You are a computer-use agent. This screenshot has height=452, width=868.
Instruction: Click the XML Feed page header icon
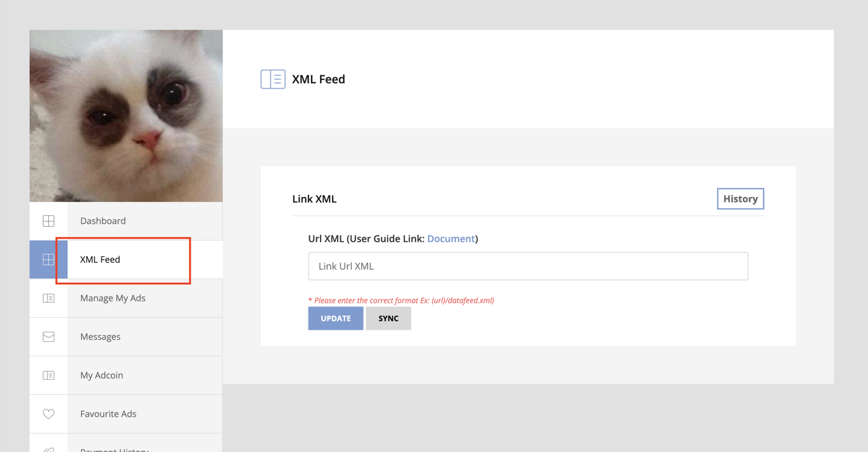tap(273, 79)
